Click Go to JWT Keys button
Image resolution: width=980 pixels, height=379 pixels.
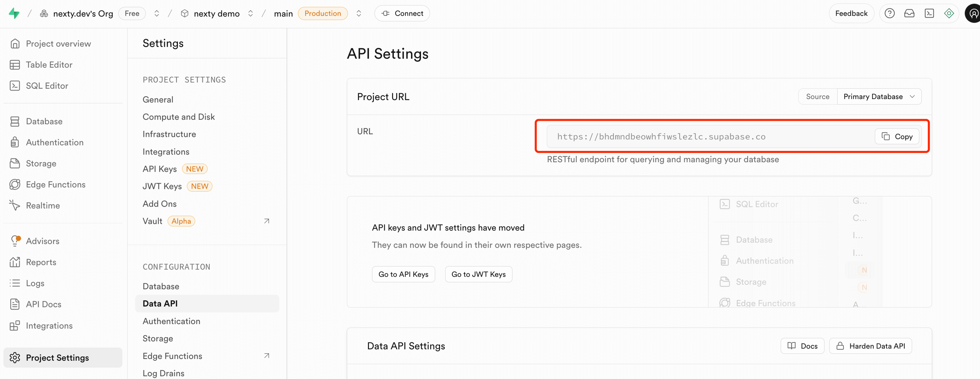pos(478,274)
